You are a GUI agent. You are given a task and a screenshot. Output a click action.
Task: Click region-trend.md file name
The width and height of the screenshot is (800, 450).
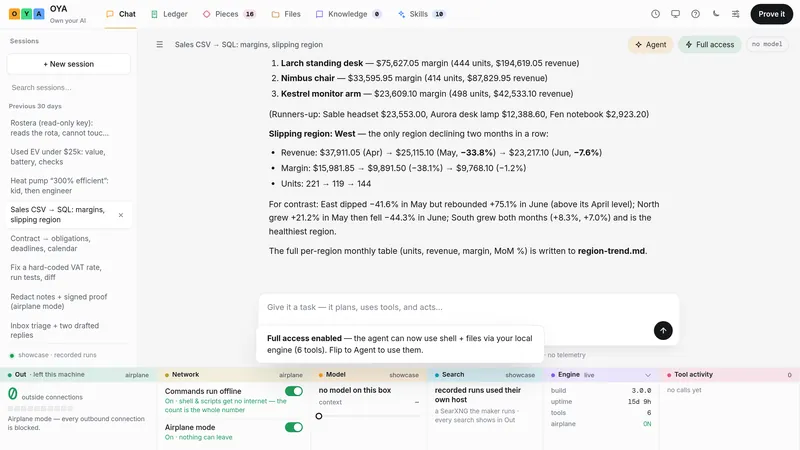click(611, 251)
